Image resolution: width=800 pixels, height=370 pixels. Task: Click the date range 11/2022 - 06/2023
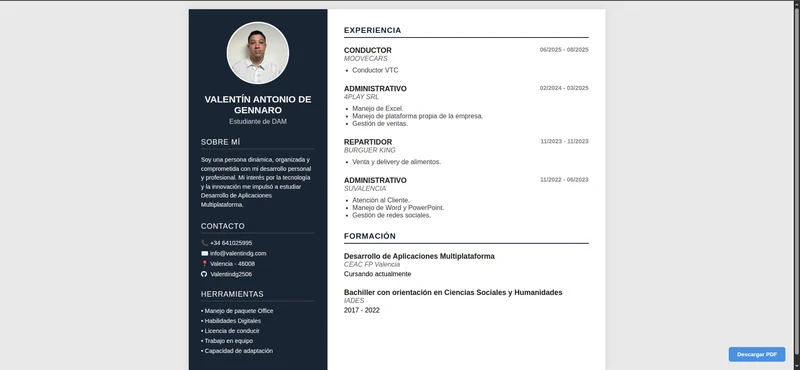coord(564,180)
